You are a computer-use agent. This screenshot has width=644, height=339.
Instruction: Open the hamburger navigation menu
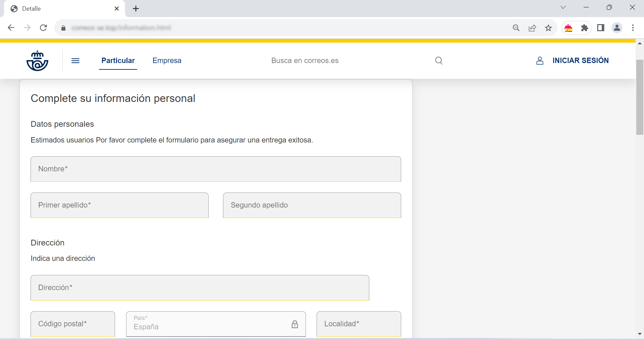(x=75, y=61)
